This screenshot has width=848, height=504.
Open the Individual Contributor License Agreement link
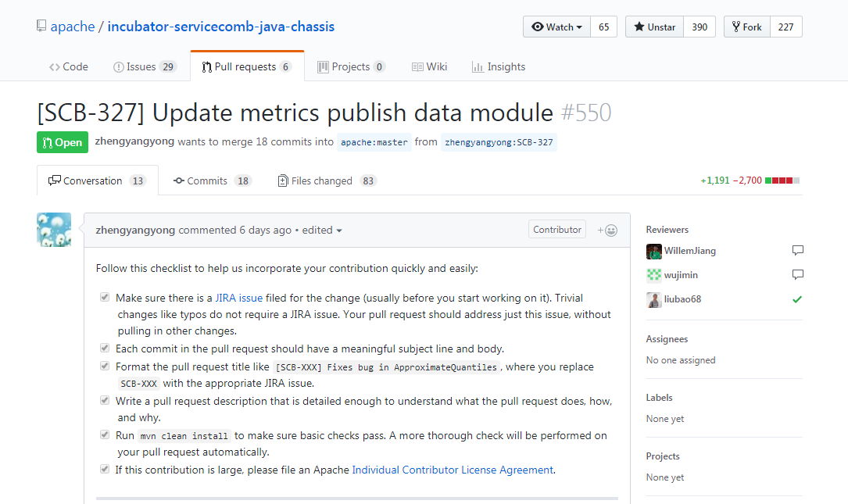(x=453, y=470)
